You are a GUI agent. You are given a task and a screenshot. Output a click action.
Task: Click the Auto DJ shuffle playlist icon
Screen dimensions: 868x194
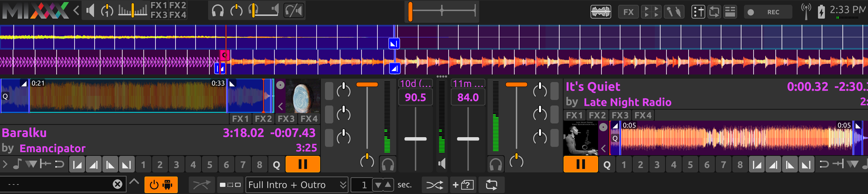[434, 185]
